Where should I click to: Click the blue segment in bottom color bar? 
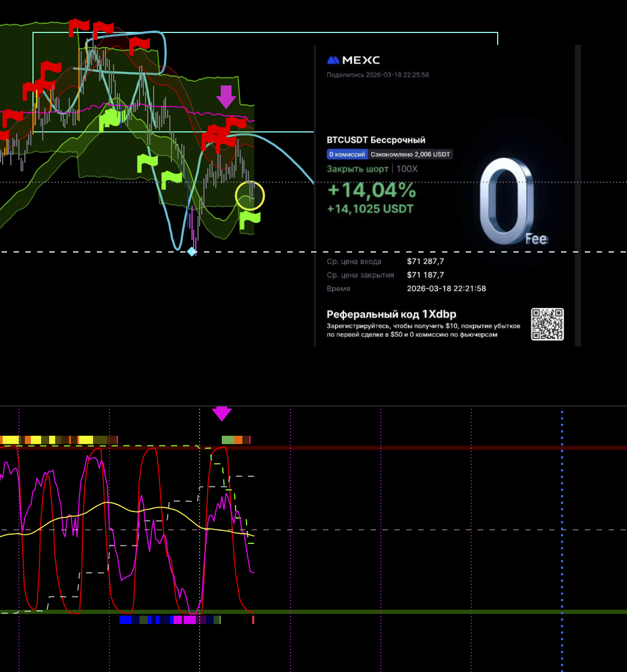click(x=126, y=620)
